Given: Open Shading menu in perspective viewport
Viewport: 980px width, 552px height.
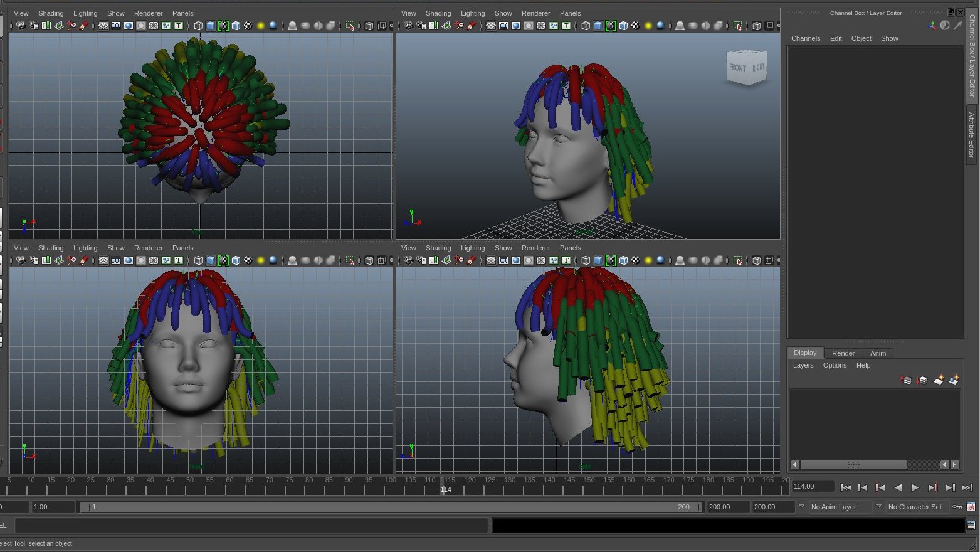Looking at the screenshot, I should pyautogui.click(x=438, y=13).
